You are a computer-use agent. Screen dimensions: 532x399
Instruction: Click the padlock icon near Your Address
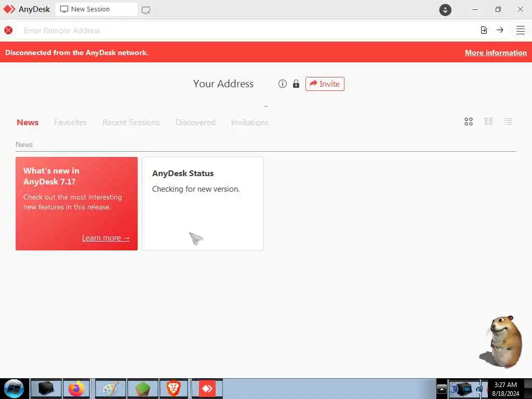pos(296,84)
